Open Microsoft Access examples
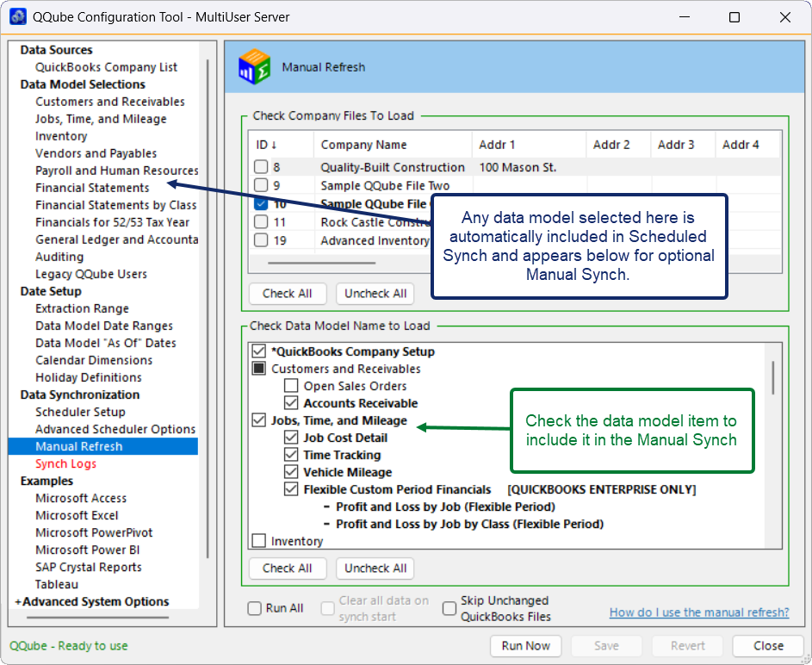The width and height of the screenshot is (812, 665). click(x=81, y=498)
